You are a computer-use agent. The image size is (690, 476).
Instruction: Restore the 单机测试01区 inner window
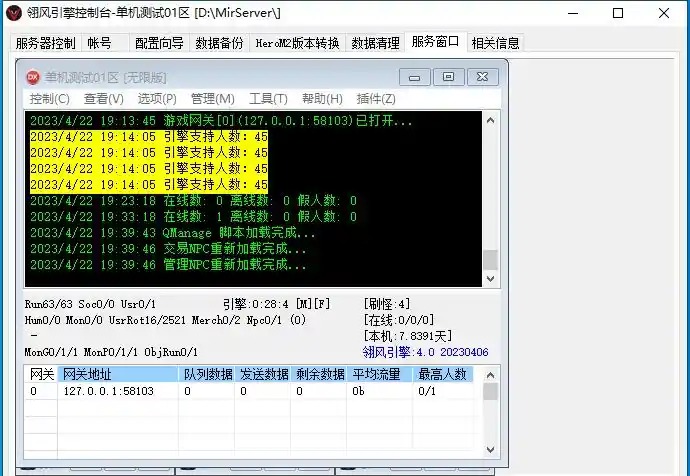[x=448, y=77]
